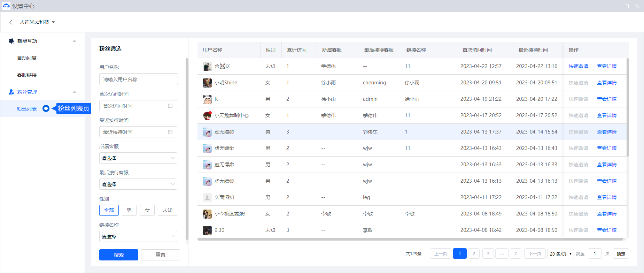Click 快速邀请 for the first user
This screenshot has width=644, height=273.
[x=578, y=66]
